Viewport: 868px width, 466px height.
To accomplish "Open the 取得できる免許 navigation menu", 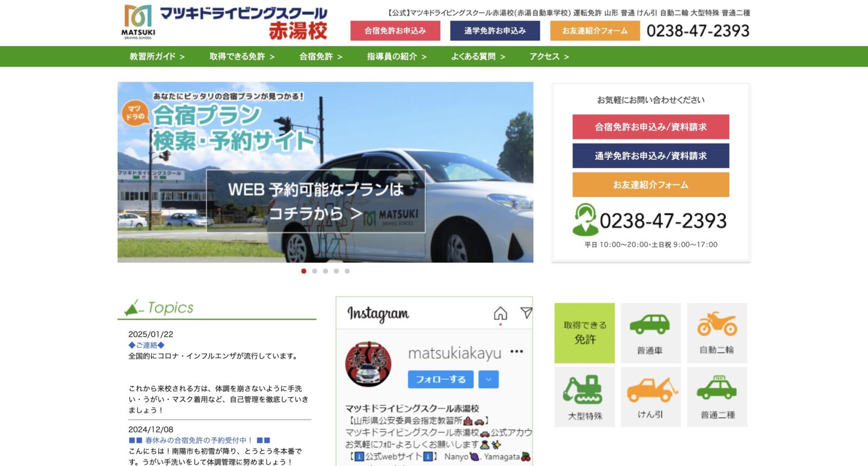I will coord(242,56).
